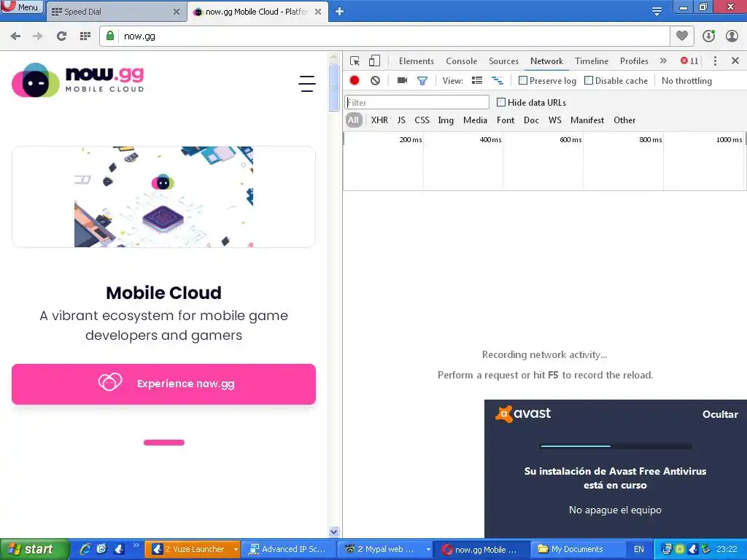The image size is (747, 560).
Task: Open the Opera Menu button
Action: 21,7
